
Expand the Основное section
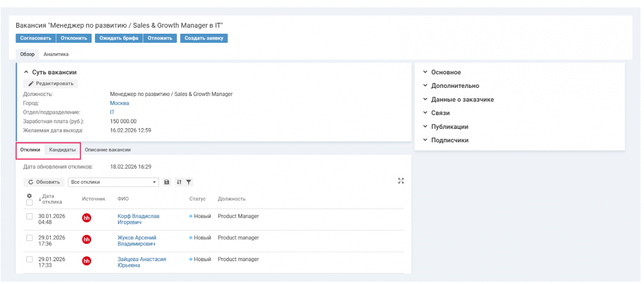[x=446, y=72]
